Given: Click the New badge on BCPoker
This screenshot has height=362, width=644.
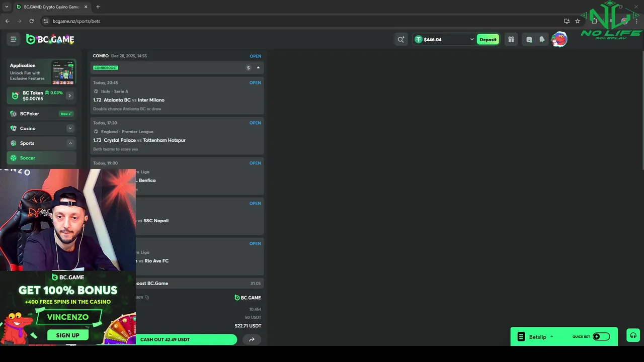Looking at the screenshot, I should [x=66, y=114].
